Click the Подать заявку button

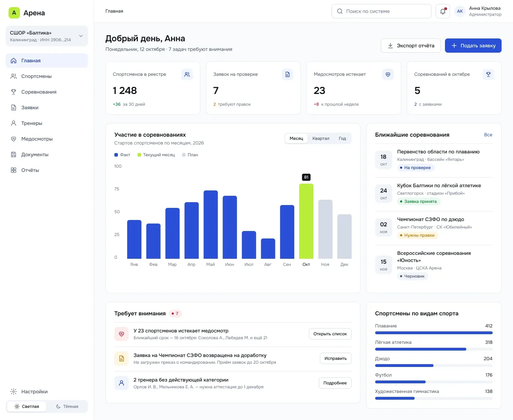pyautogui.click(x=473, y=46)
